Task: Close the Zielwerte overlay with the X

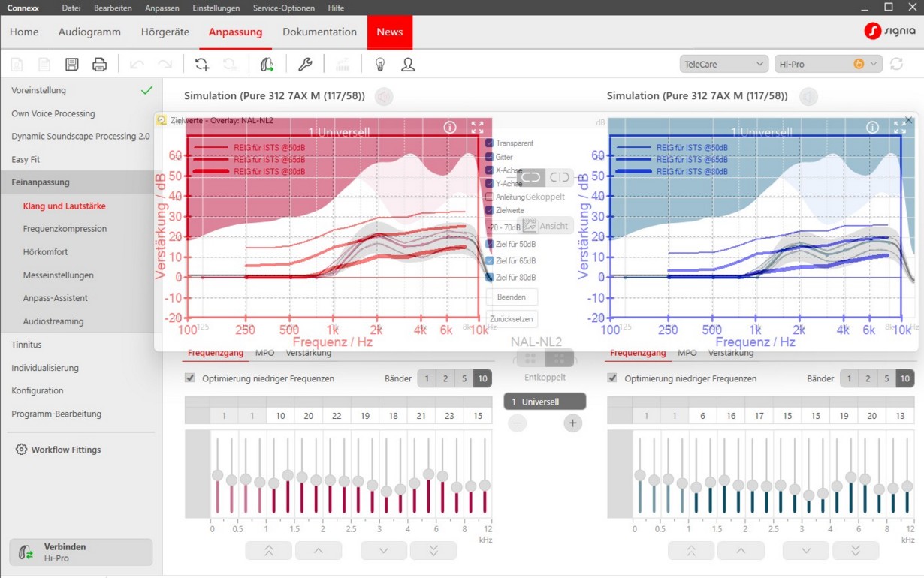Action: (908, 120)
